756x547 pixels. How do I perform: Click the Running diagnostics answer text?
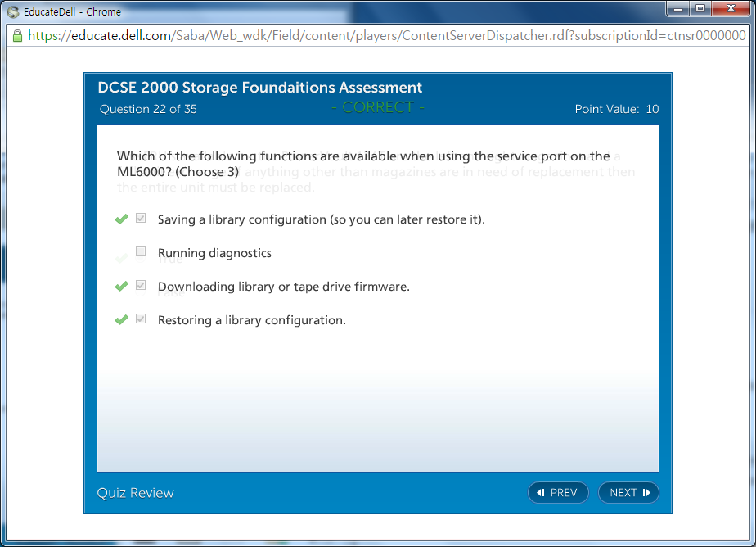(214, 253)
